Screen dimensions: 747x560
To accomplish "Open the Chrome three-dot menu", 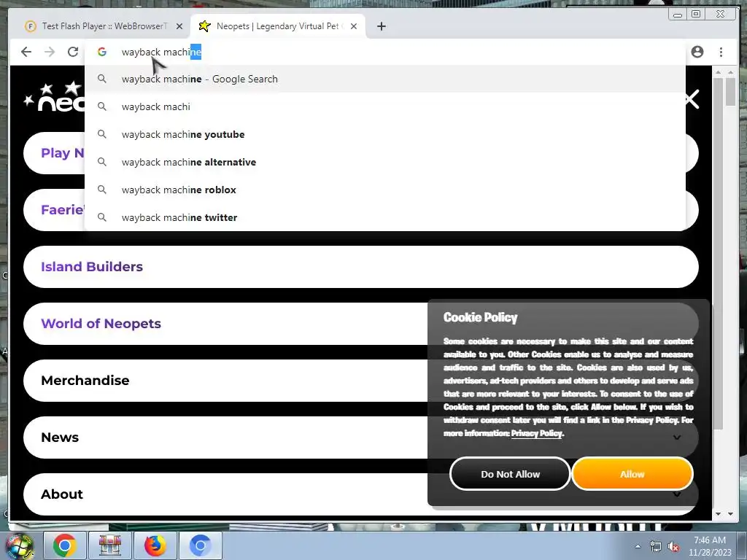I will [721, 52].
